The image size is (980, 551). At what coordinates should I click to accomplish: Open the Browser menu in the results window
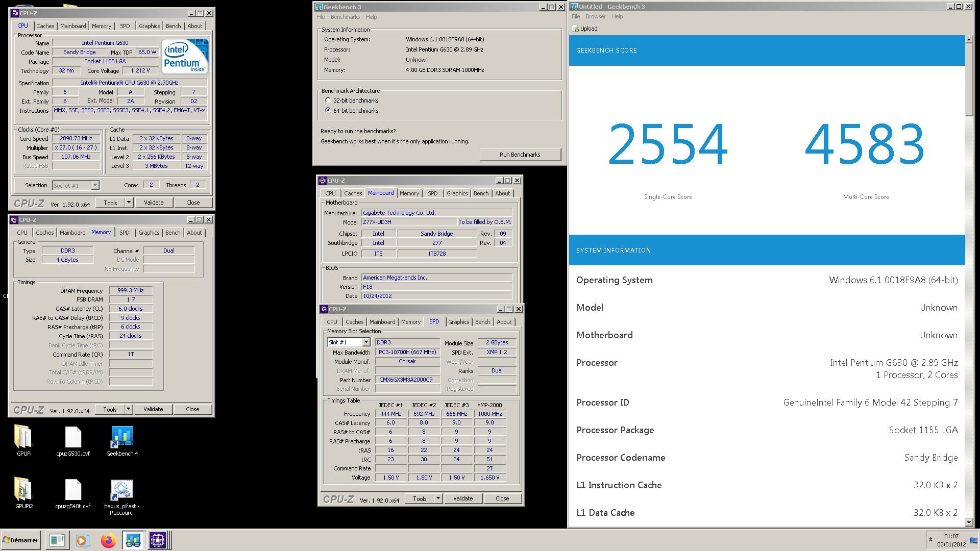596,16
